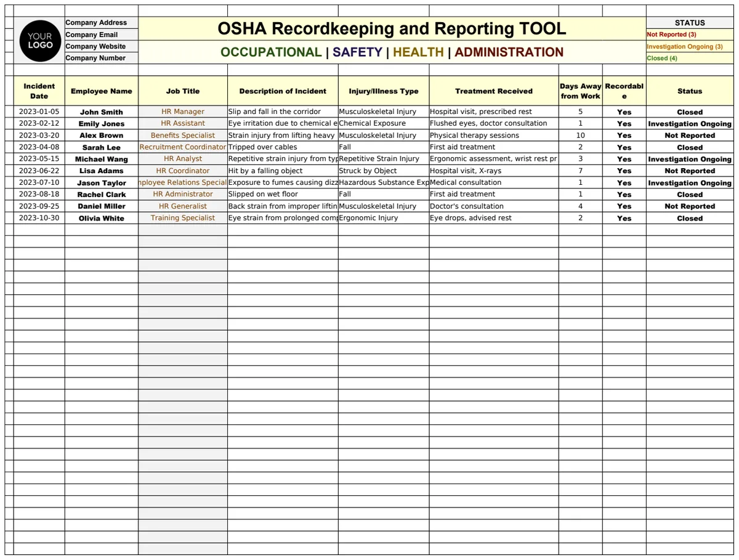The image size is (739, 560).
Task: Select the Daniel Miller name cell
Action: (102, 206)
